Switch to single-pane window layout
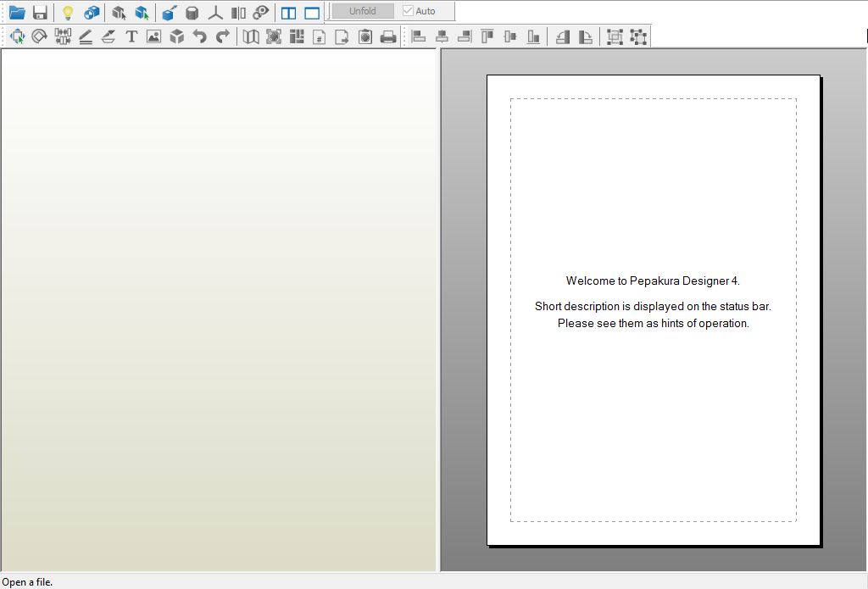 [x=312, y=12]
